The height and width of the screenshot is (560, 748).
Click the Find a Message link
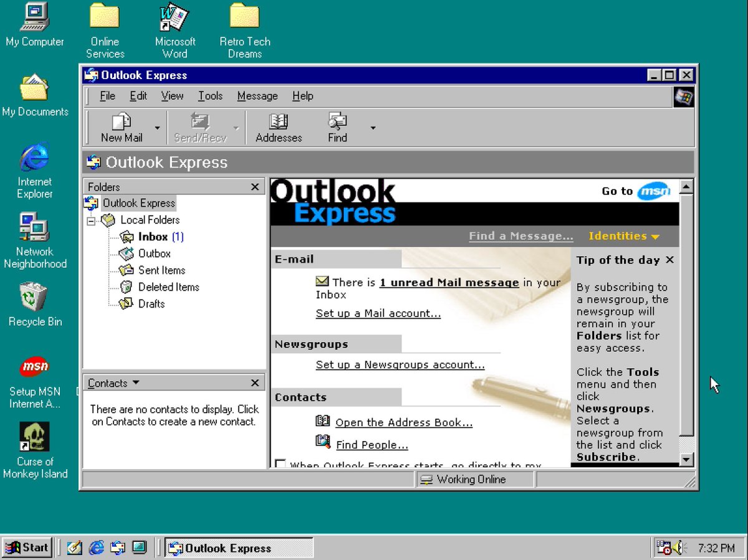(x=521, y=236)
